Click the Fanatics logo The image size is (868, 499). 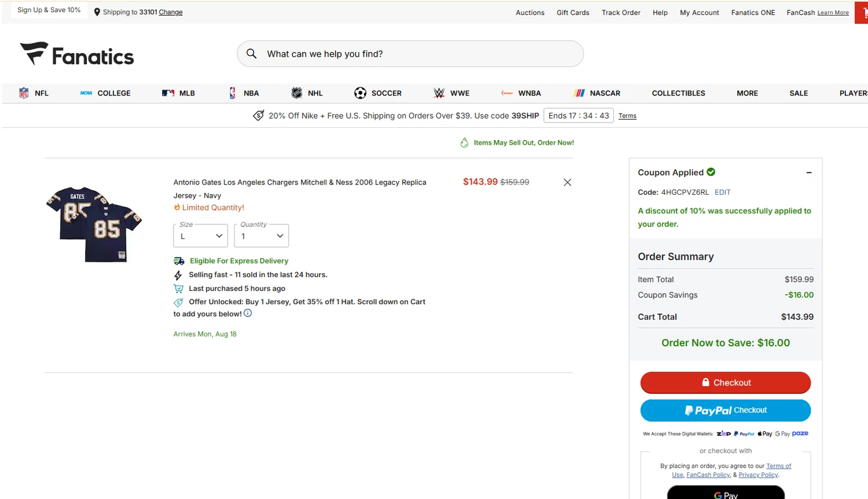76,54
